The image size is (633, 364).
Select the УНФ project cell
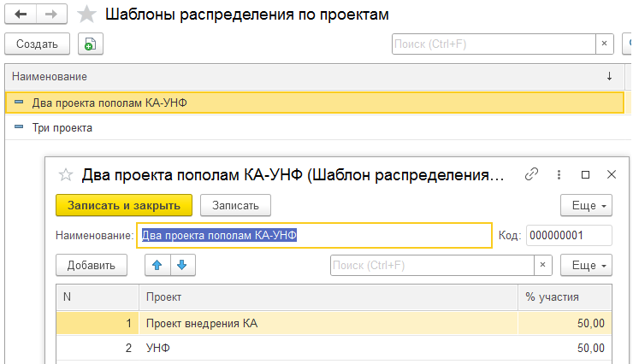click(x=328, y=348)
